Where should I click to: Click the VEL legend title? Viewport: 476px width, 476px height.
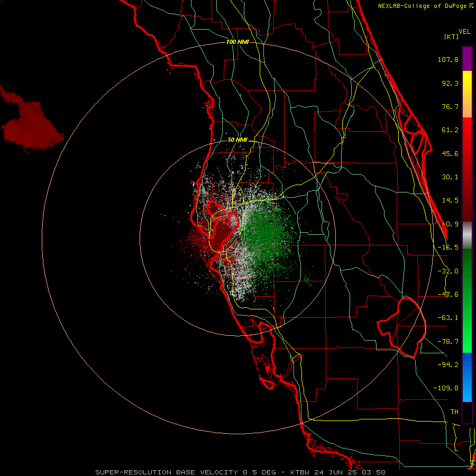coord(464,32)
